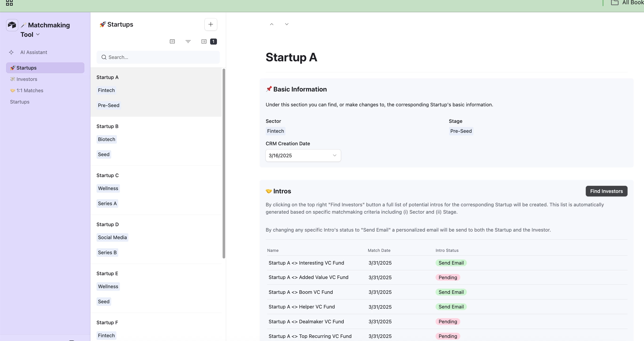Click Send Email status for Helper VC Fund
Viewport: 644px width, 341px height.
(451, 307)
